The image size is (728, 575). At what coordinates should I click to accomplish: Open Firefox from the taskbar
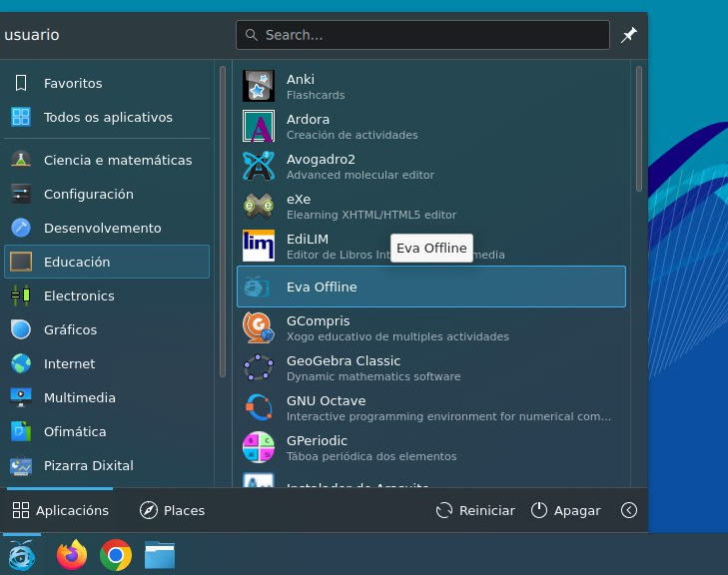click(72, 554)
